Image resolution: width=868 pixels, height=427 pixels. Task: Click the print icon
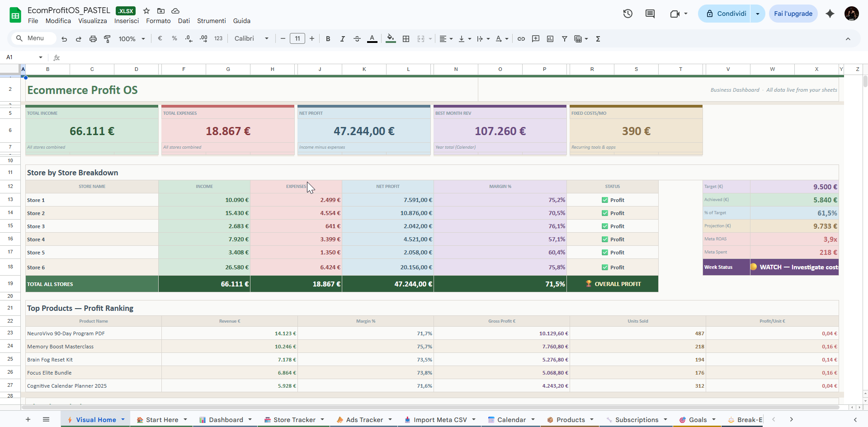pyautogui.click(x=93, y=39)
